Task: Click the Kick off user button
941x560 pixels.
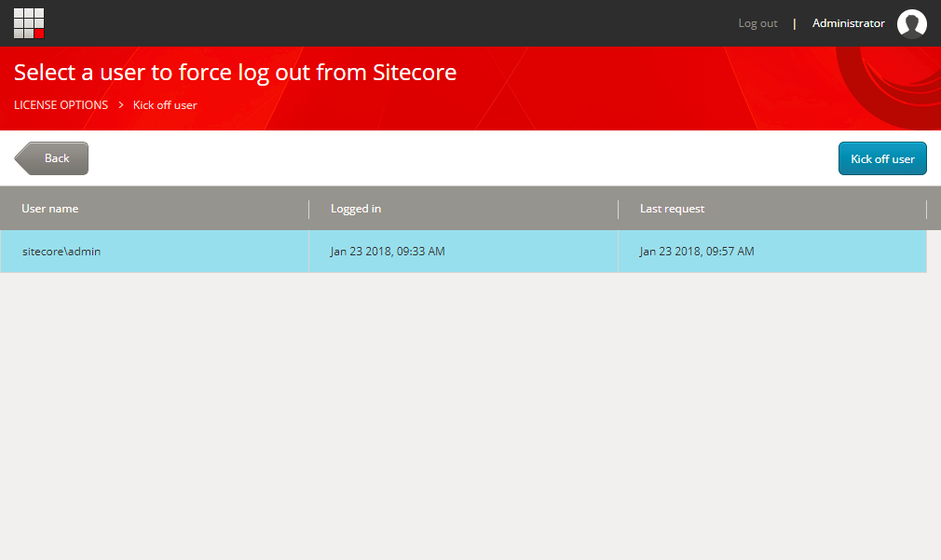Action: [882, 158]
